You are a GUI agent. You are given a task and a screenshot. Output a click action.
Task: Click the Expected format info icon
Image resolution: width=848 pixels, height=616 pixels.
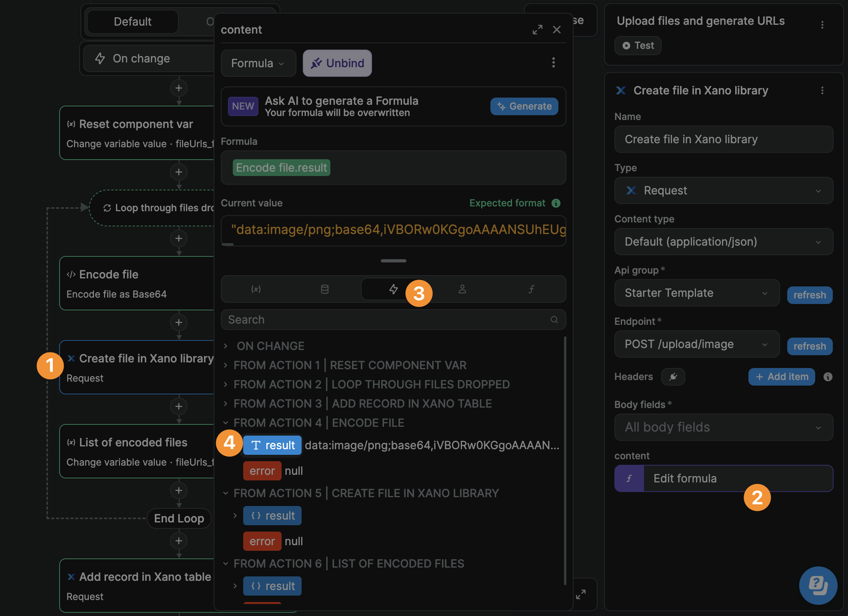556,203
